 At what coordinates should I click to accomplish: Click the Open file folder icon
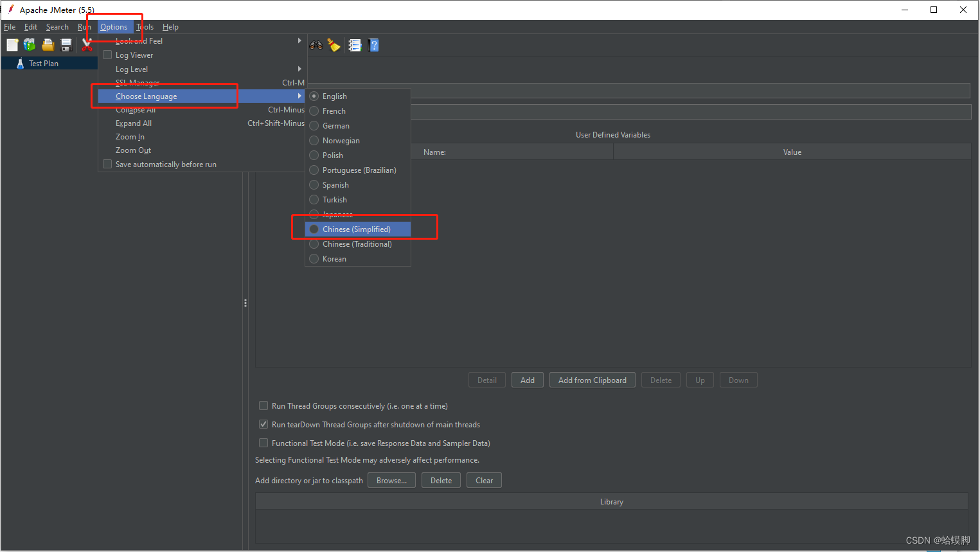click(x=48, y=45)
